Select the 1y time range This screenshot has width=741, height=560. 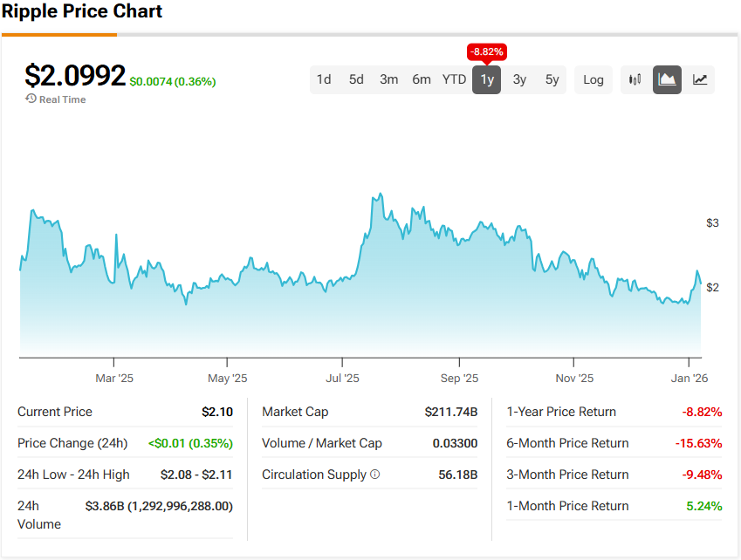pos(487,79)
